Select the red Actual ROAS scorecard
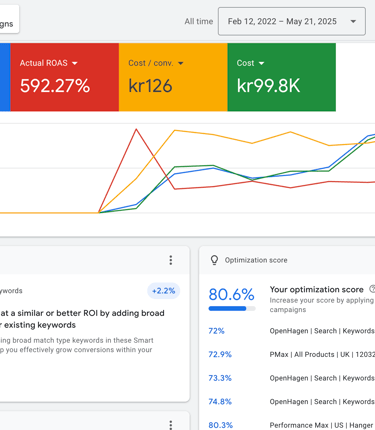 point(65,77)
